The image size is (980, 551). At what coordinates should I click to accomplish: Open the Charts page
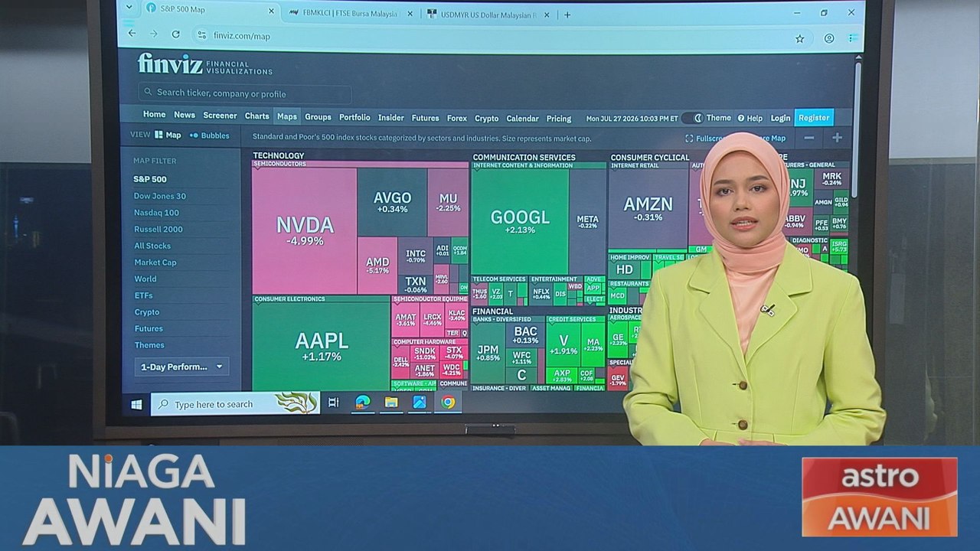click(257, 116)
